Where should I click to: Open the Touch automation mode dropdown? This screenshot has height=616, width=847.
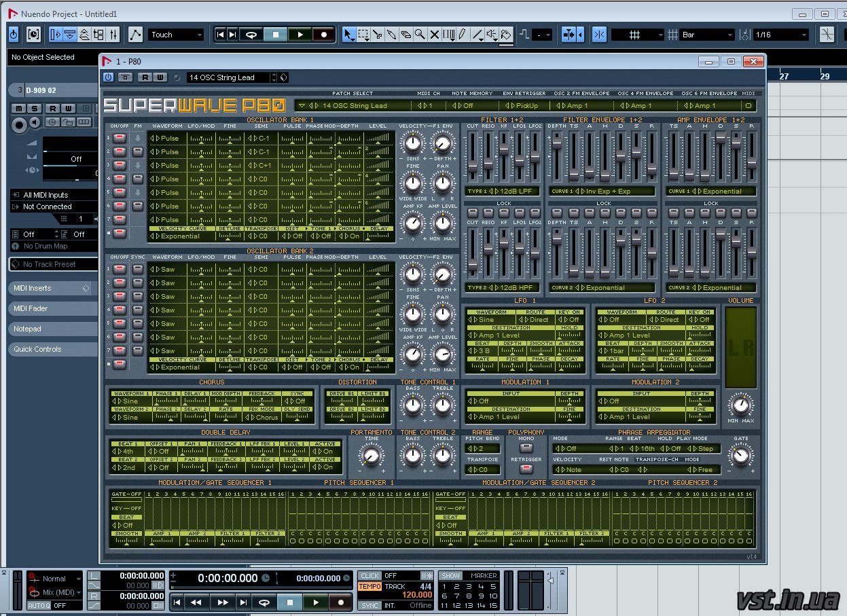click(x=176, y=35)
